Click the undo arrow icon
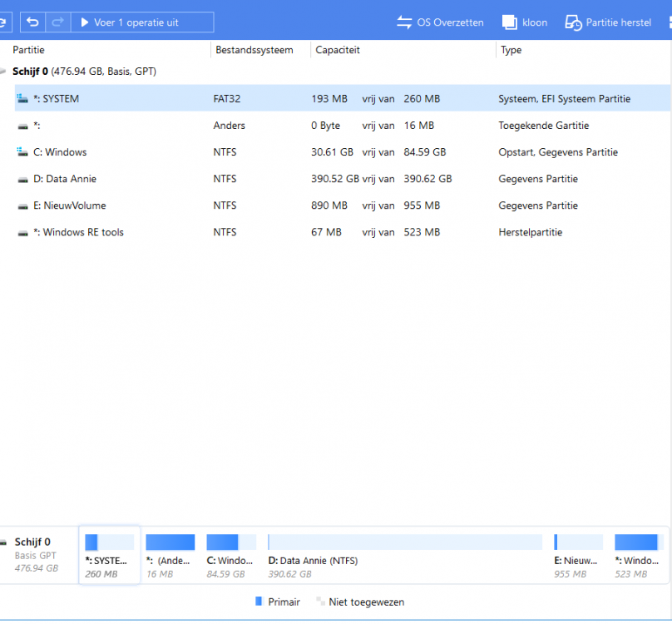672x624 pixels. click(33, 22)
